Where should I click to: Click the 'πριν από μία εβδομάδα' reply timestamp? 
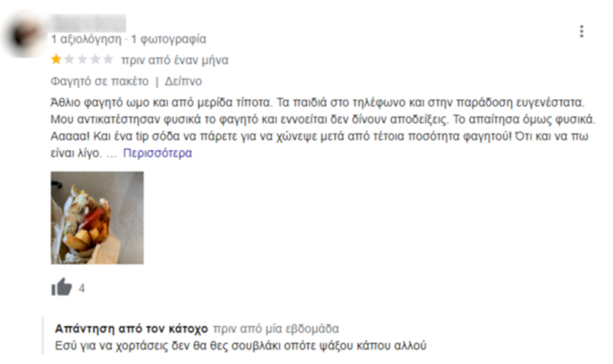click(x=276, y=328)
